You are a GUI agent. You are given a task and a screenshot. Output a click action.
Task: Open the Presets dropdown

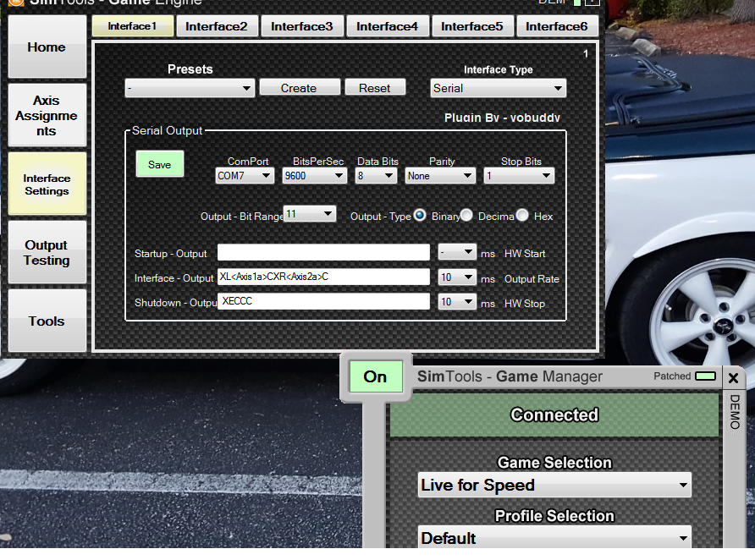(x=190, y=89)
